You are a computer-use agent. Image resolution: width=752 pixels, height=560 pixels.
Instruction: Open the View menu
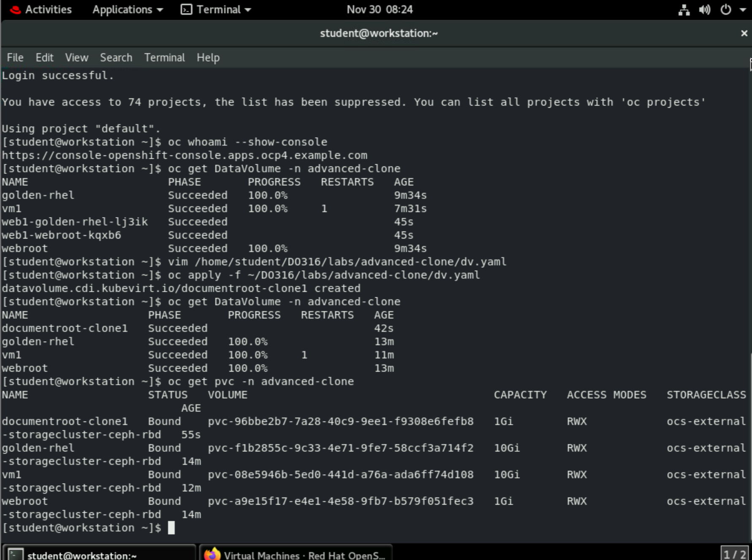click(x=76, y=57)
